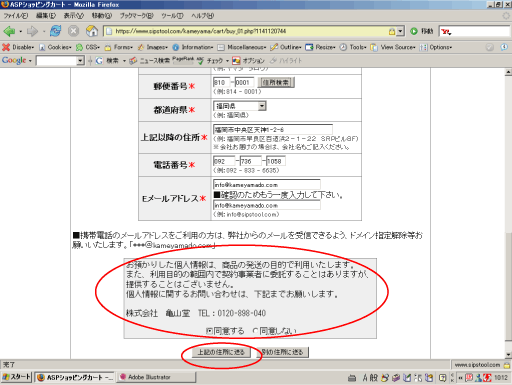
Task: Open the 移動(G) menu
Action: coord(102,16)
